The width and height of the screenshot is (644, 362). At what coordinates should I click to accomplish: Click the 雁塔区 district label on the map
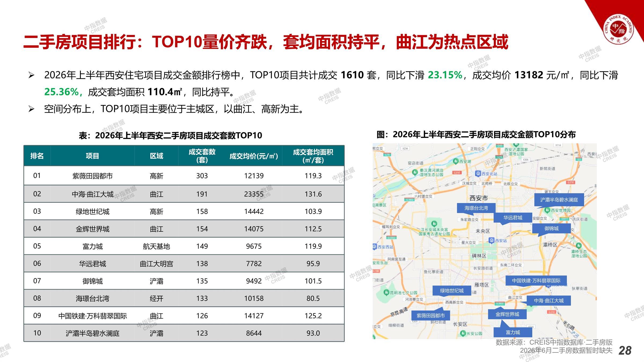click(481, 285)
